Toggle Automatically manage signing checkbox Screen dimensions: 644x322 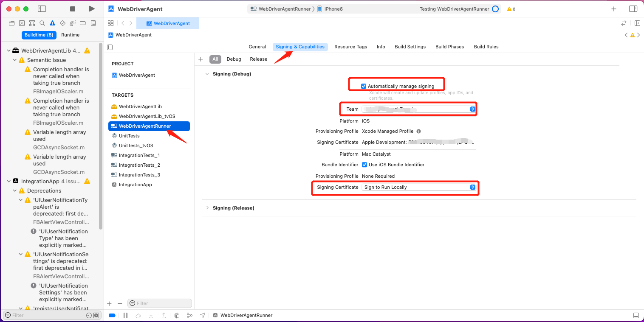[x=364, y=86]
